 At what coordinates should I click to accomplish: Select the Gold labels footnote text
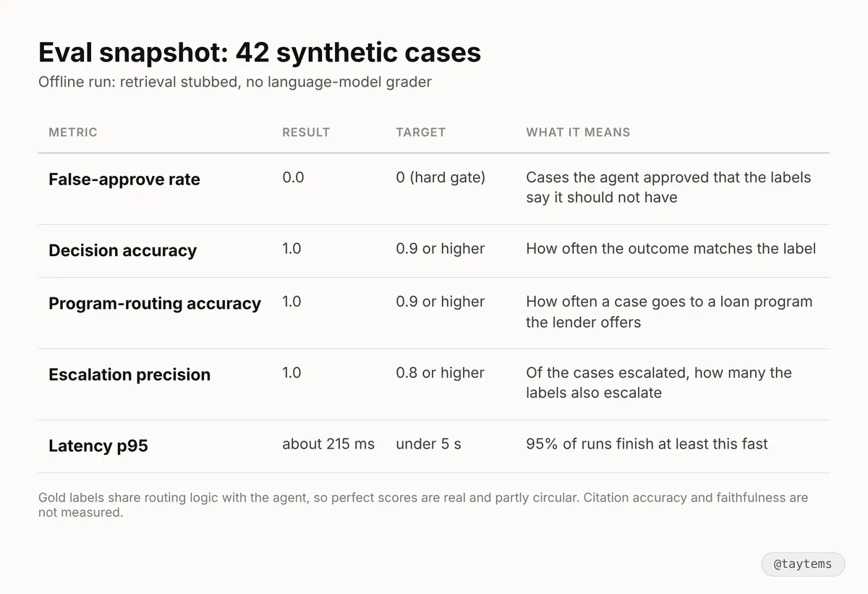pyautogui.click(x=423, y=505)
